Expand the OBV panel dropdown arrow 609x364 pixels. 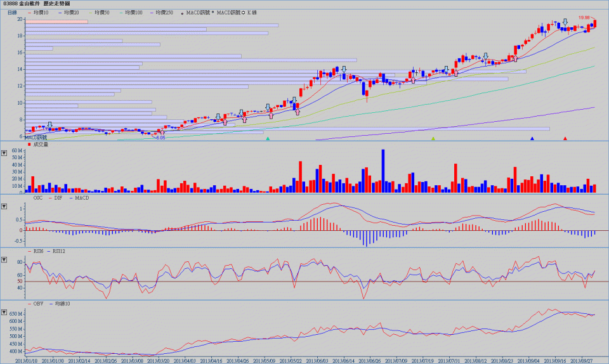[4, 313]
